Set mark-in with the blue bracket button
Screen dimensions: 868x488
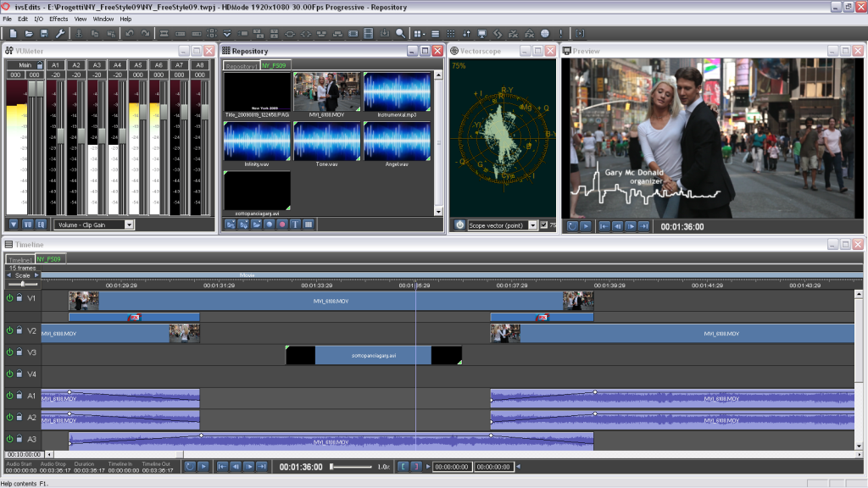[403, 467]
